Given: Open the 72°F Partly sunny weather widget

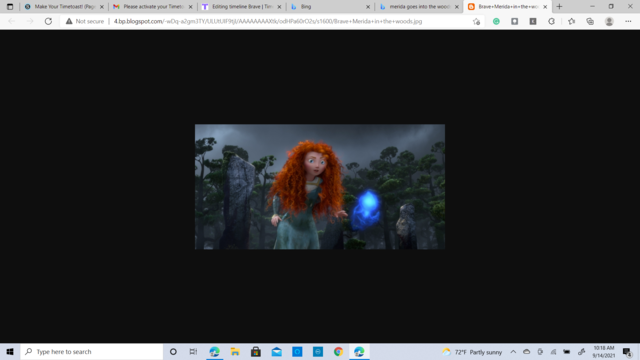Looking at the screenshot, I should click(x=472, y=352).
